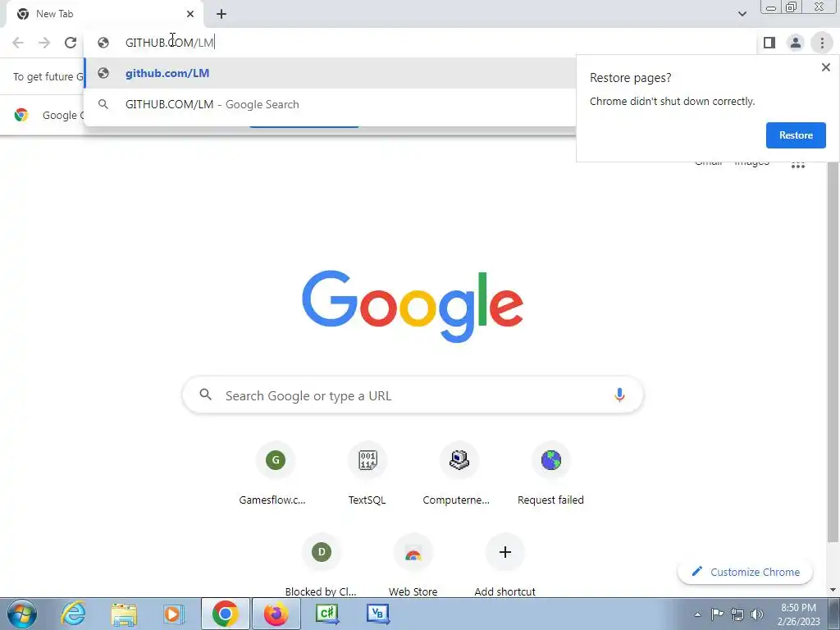Image resolution: width=840 pixels, height=630 pixels.
Task: Start voice search with microphone icon
Action: pos(619,395)
